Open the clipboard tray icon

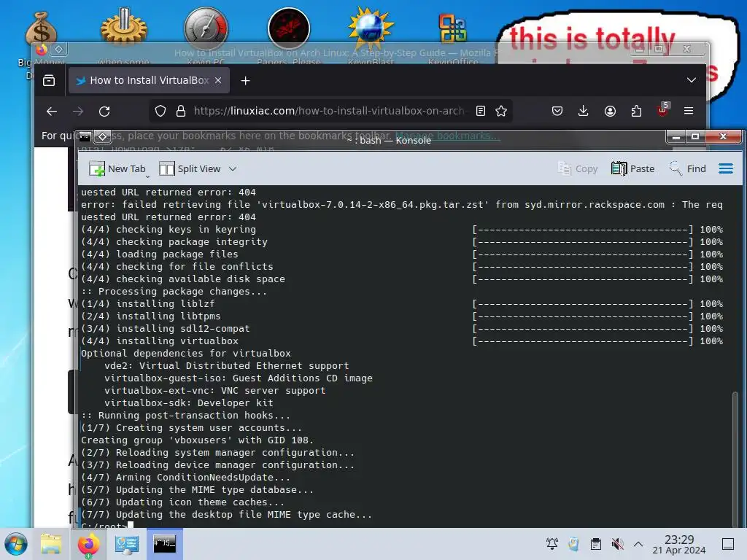[595, 544]
